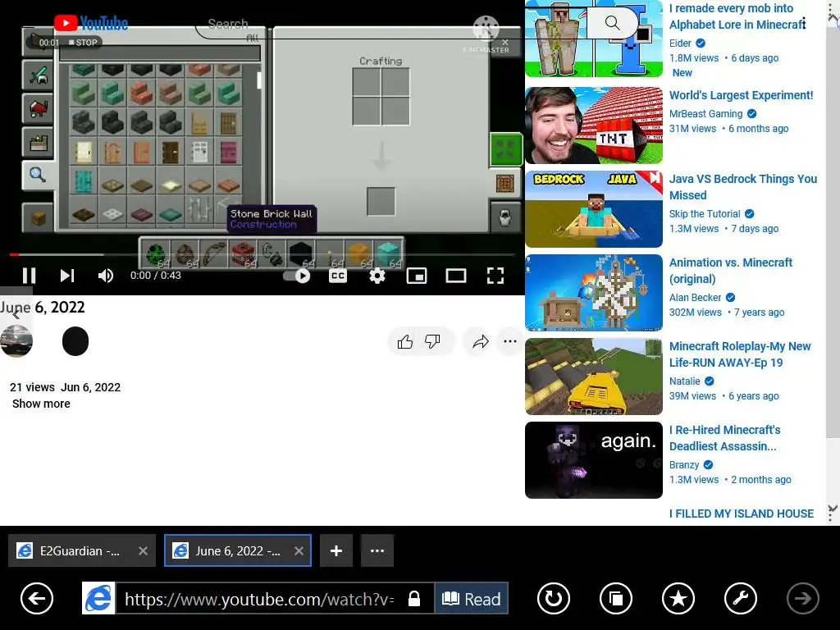Open Eider channel link

click(680, 43)
